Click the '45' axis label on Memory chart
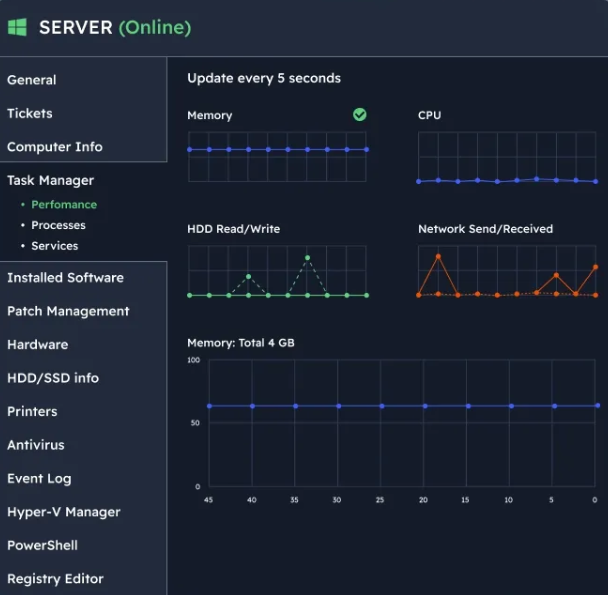Screen dimensions: 608x595 (208, 500)
